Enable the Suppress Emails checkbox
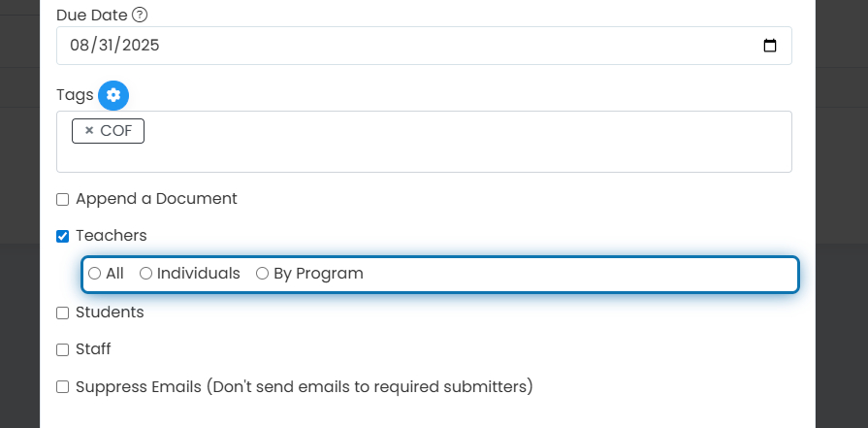868x428 pixels. [62, 387]
